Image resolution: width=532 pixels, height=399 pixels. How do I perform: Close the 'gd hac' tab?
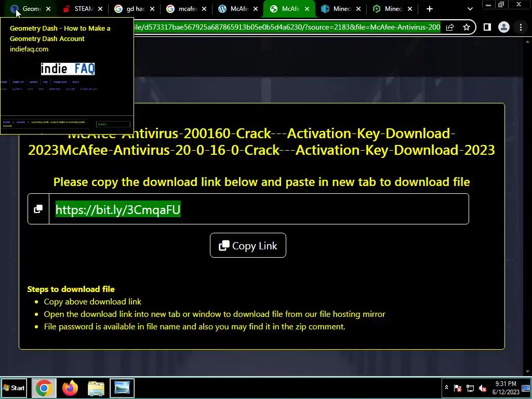pyautogui.click(x=152, y=9)
